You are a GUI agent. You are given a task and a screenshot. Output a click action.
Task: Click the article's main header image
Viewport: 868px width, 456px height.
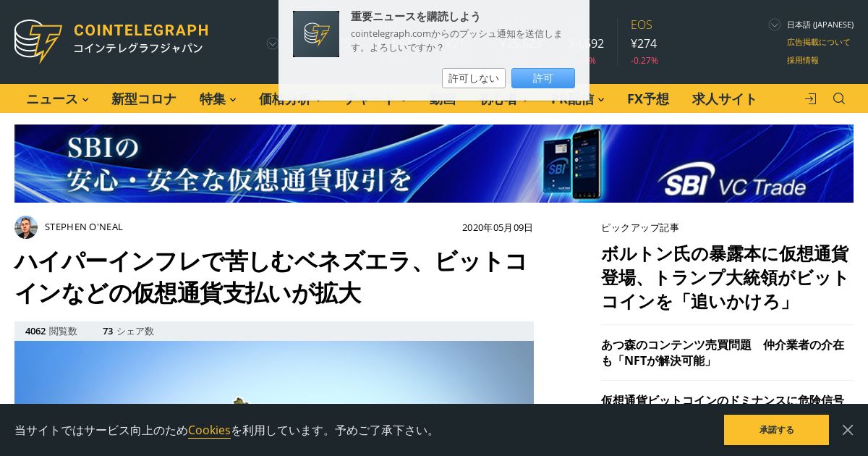pos(274,372)
